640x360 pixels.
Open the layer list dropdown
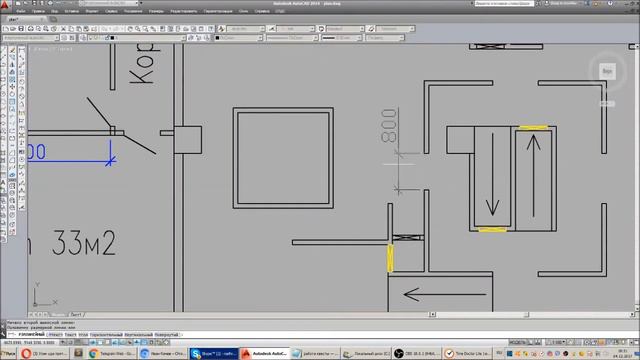click(x=137, y=38)
